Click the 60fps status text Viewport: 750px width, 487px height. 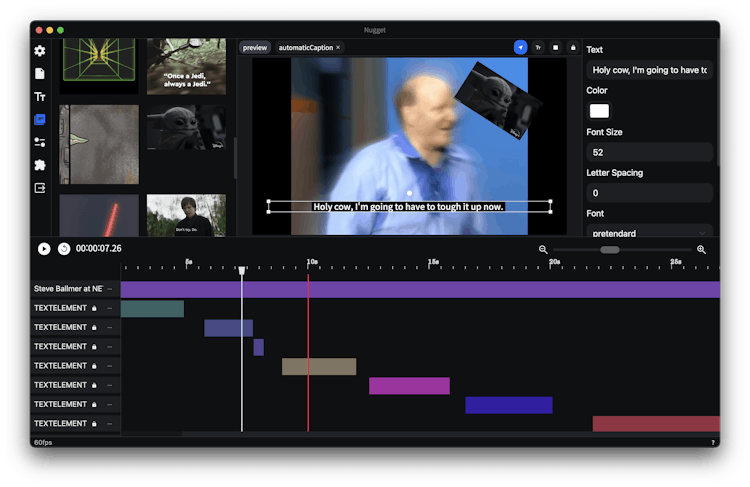point(43,443)
